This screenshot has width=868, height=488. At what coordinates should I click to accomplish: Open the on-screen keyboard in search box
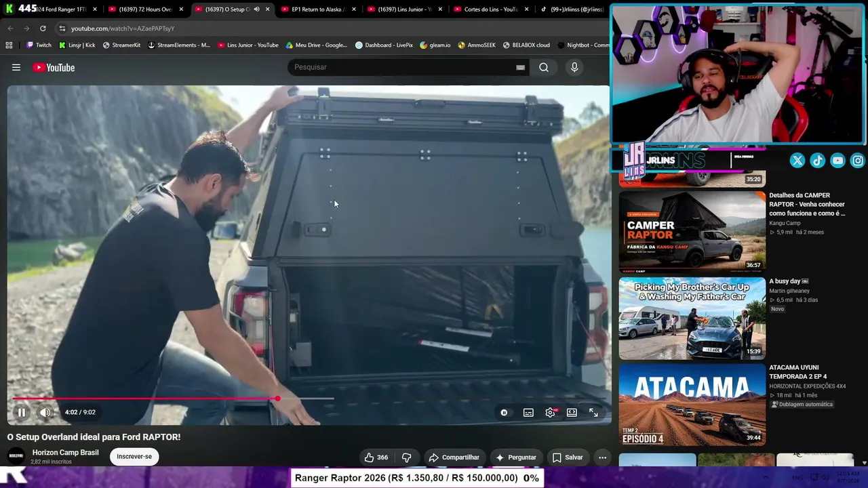[x=520, y=67]
